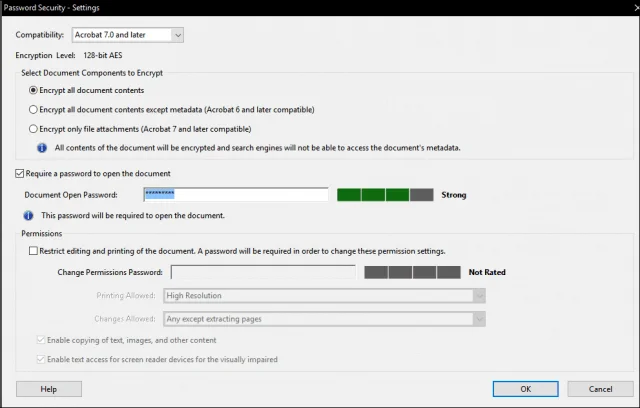
Task: Click the Password Security - Settings title bar
Action: 320,8
